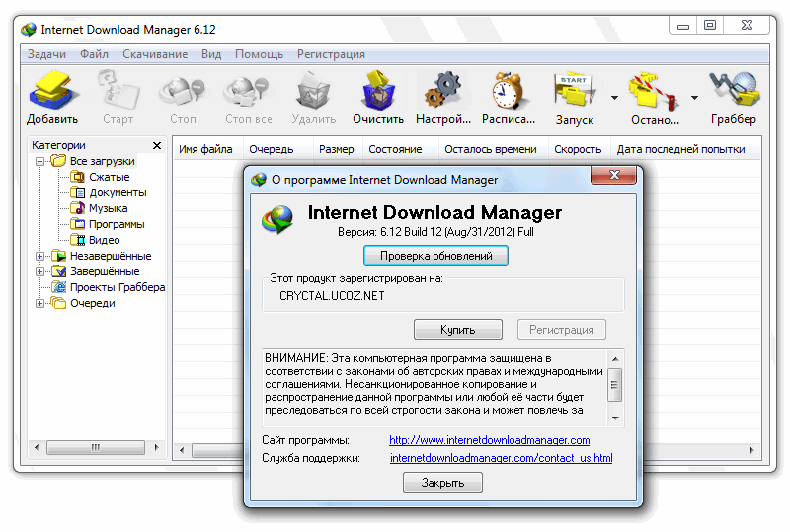This screenshot has width=790, height=532.
Task: Click the Музыка category note icon
Action: 78,208
